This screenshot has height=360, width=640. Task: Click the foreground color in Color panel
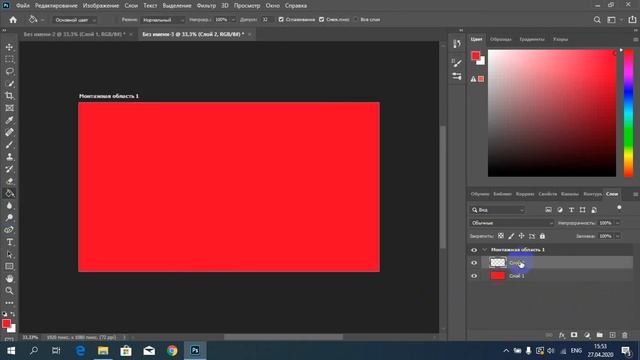476,56
